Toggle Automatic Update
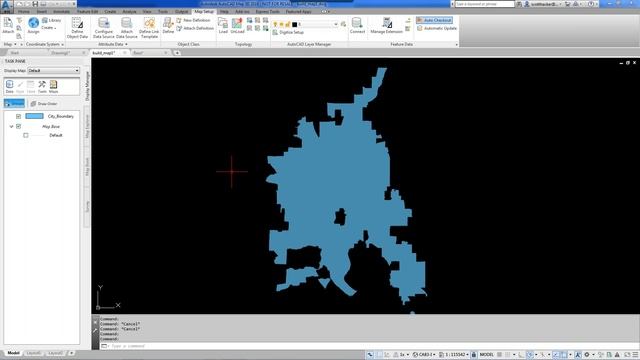640x360 pixels. click(x=437, y=28)
